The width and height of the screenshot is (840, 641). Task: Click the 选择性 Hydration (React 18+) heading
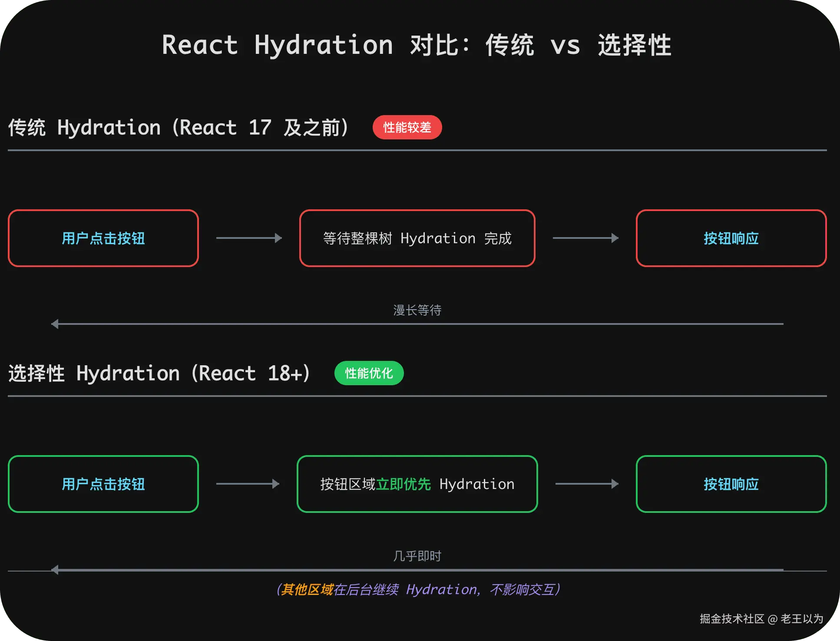point(159,373)
